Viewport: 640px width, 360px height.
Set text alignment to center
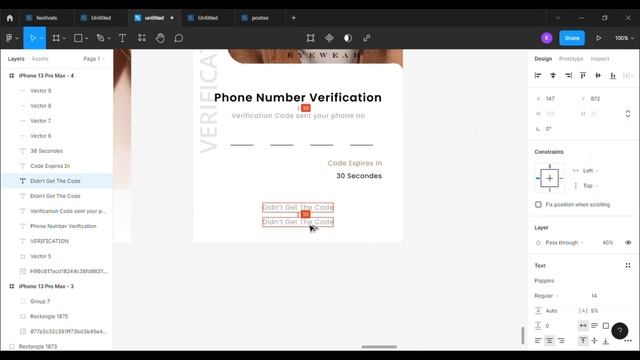549,340
